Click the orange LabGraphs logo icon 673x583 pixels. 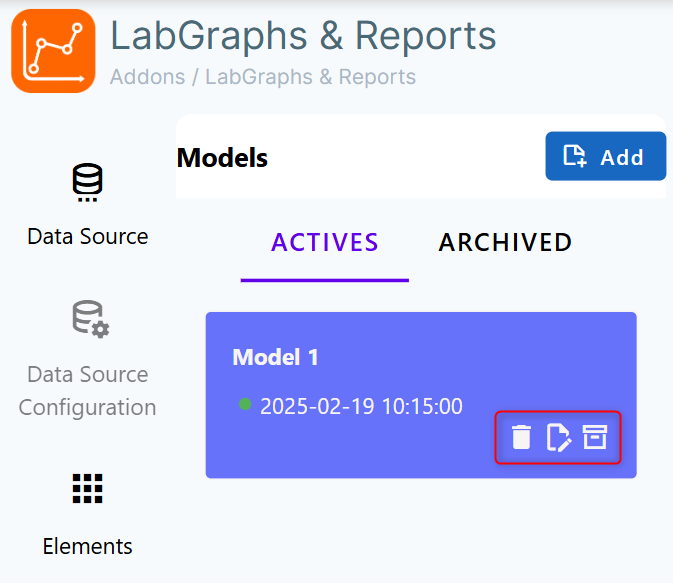pyautogui.click(x=53, y=51)
